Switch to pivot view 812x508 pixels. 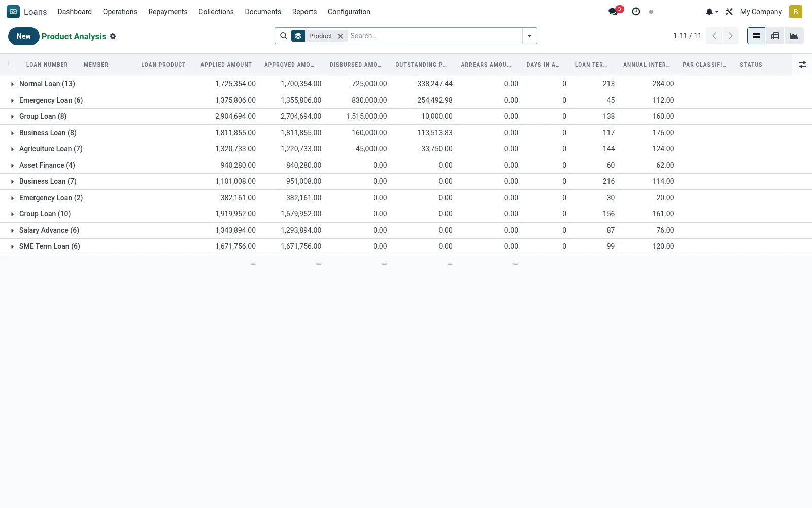775,36
